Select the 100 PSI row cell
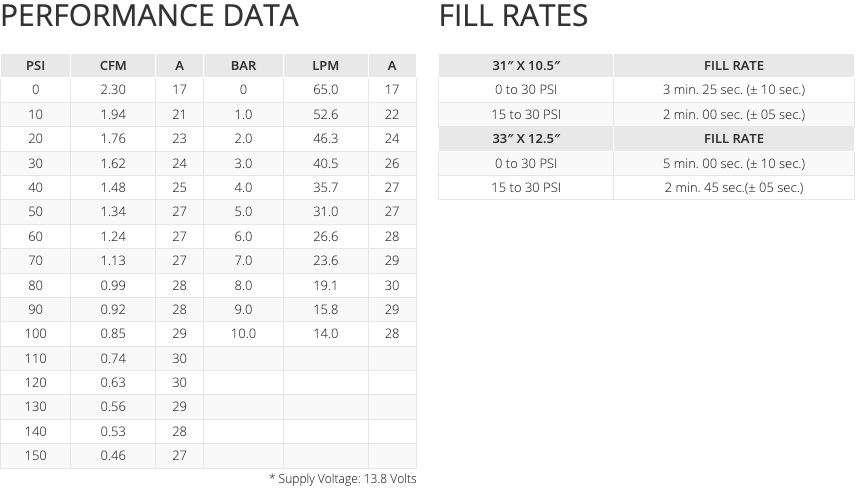The image size is (862, 492). coord(36,334)
